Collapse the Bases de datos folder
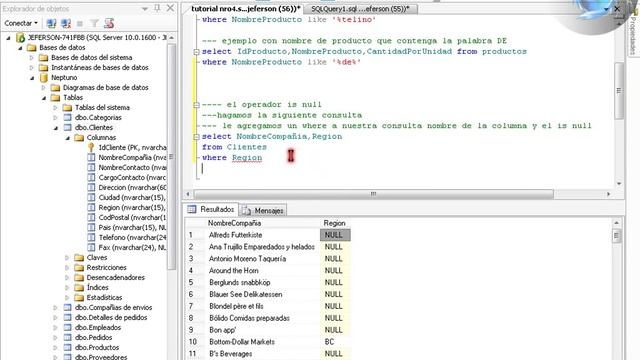Screen dimensions: 640x360 20,48
